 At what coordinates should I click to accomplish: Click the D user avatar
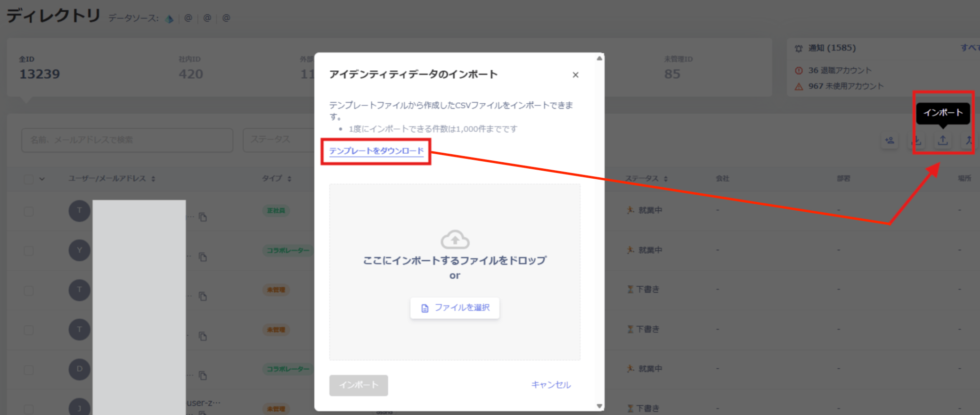coord(80,369)
